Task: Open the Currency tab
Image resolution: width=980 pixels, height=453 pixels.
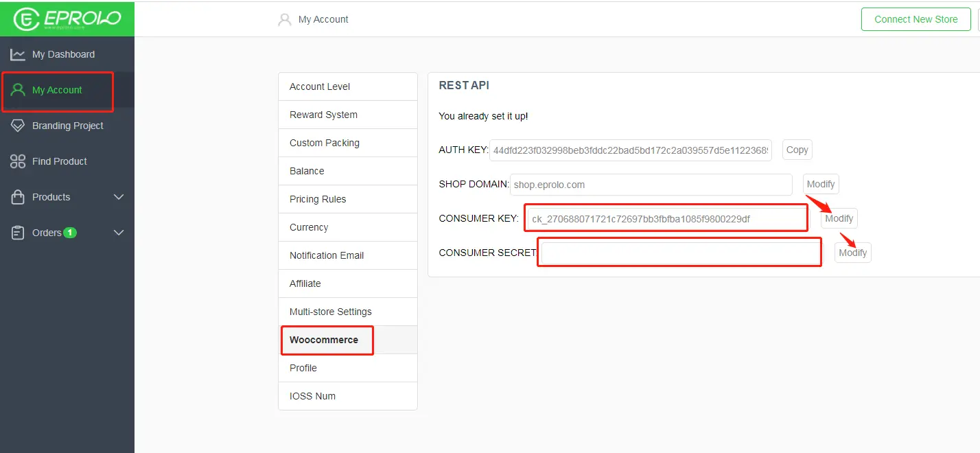Action: 348,227
